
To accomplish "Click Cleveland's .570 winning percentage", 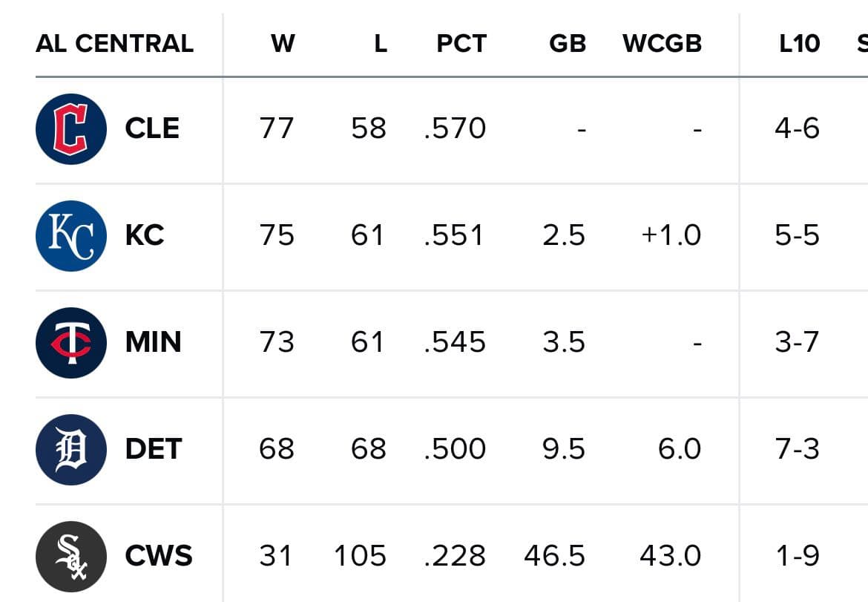I will point(455,129).
